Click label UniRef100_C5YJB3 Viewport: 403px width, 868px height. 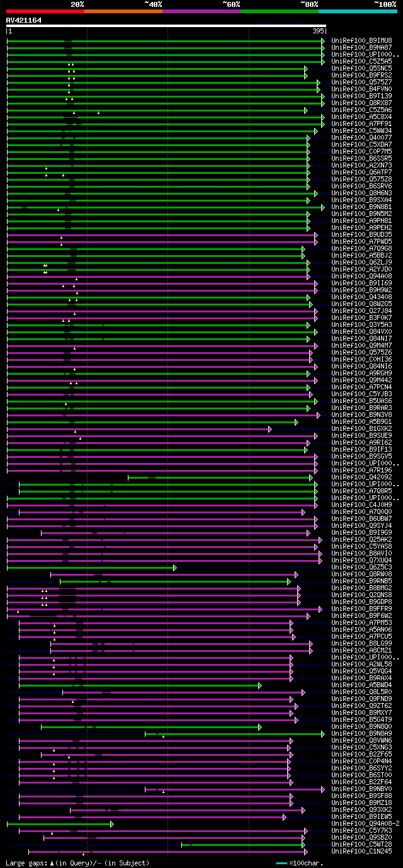click(361, 394)
